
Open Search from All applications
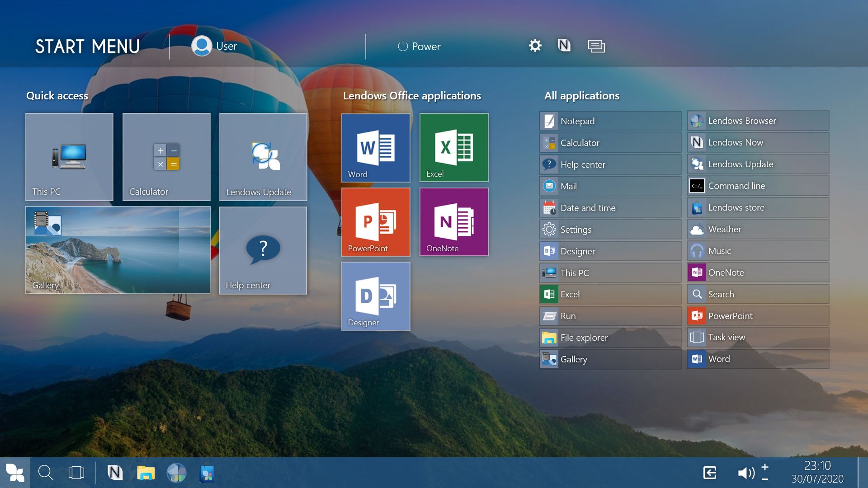pyautogui.click(x=758, y=294)
